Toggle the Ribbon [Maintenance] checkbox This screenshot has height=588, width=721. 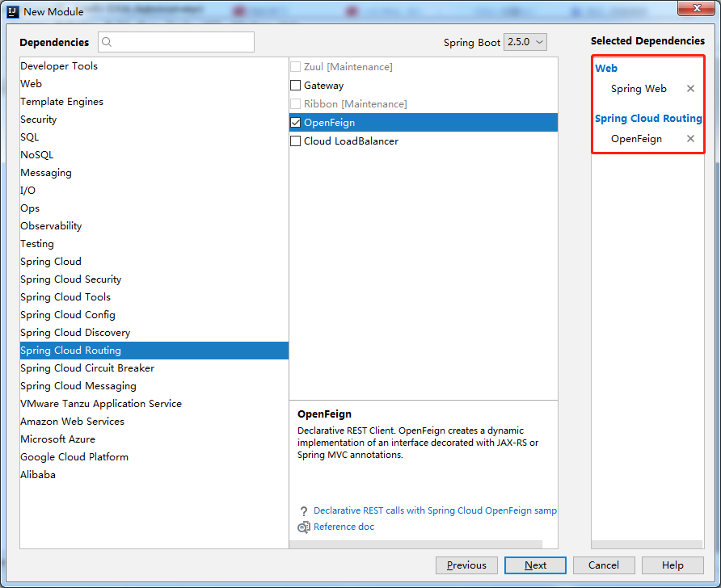[295, 104]
